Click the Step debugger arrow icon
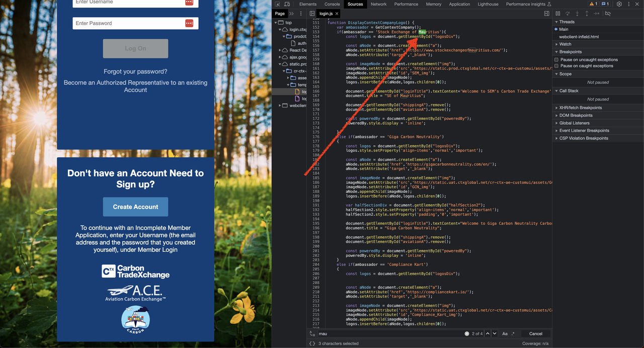The width and height of the screenshot is (644, 348). pyautogui.click(x=596, y=14)
